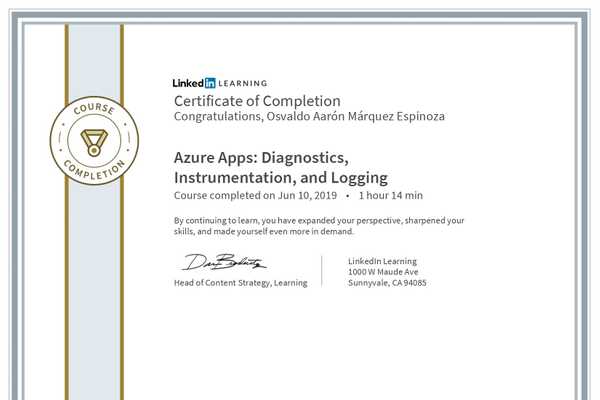Screen dimensions: 600x400
Task: Select the line 'skills, and made yourself even more in demand.'
Action: click(264, 232)
